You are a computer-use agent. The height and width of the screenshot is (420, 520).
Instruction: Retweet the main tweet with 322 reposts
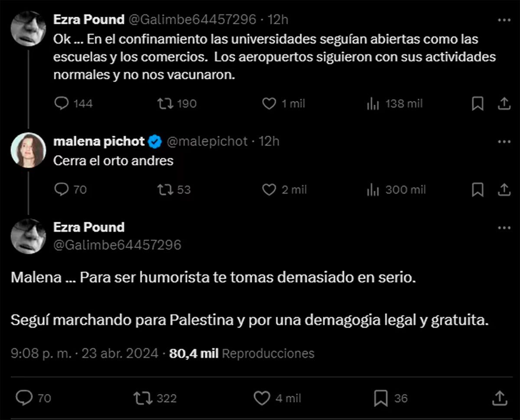pos(141,398)
